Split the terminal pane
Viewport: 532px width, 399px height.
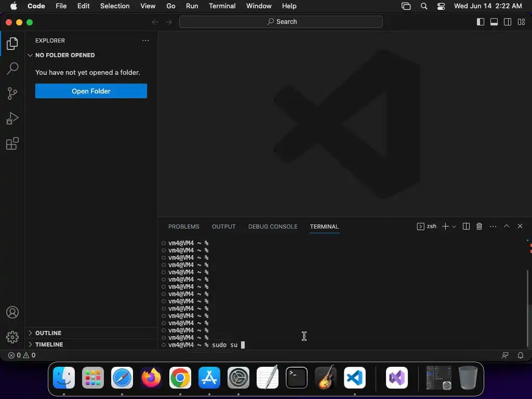466,227
